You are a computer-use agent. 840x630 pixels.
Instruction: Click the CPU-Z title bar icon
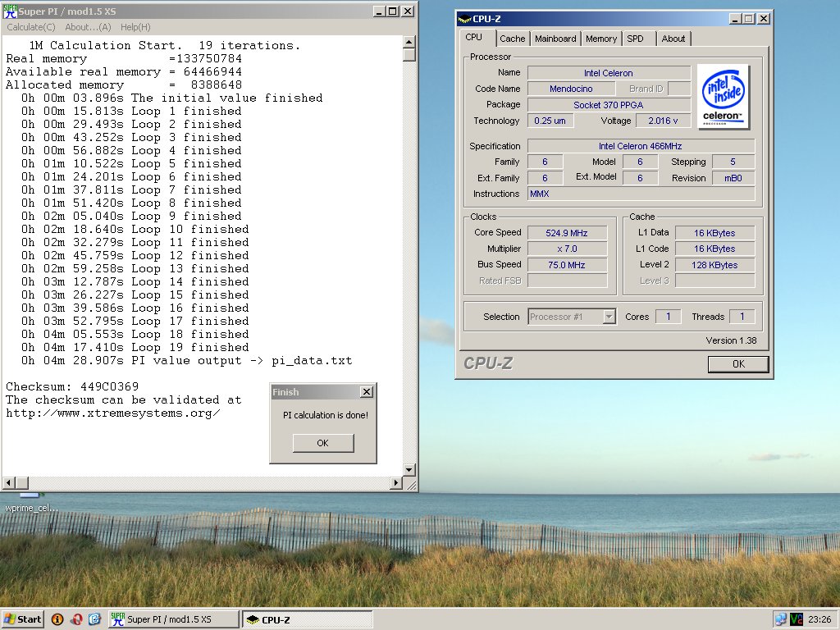[464, 19]
